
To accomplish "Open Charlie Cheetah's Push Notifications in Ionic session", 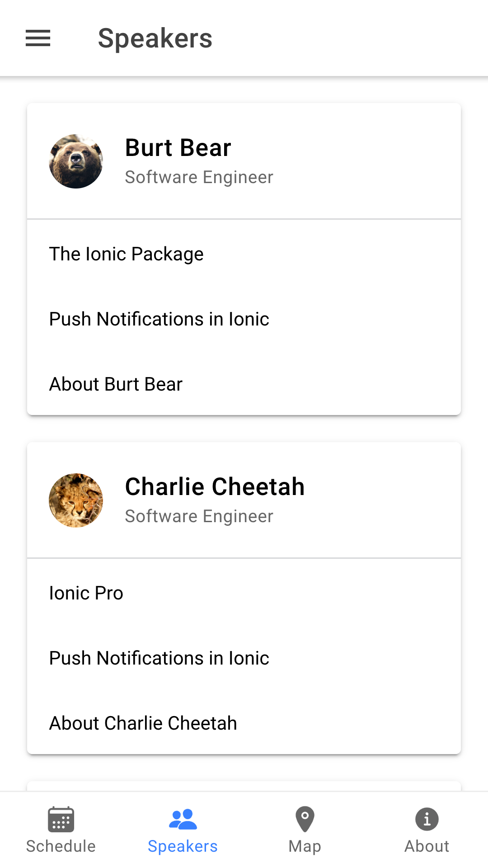I will coord(159,658).
